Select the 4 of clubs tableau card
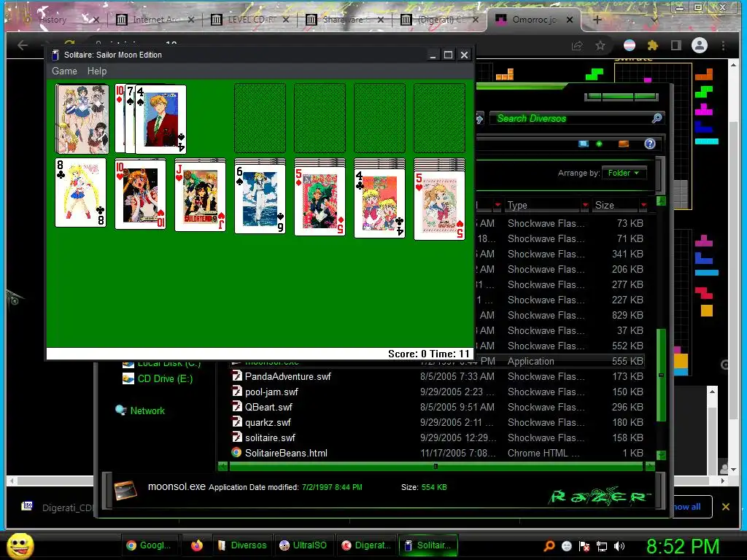The image size is (747, 560). (x=379, y=203)
